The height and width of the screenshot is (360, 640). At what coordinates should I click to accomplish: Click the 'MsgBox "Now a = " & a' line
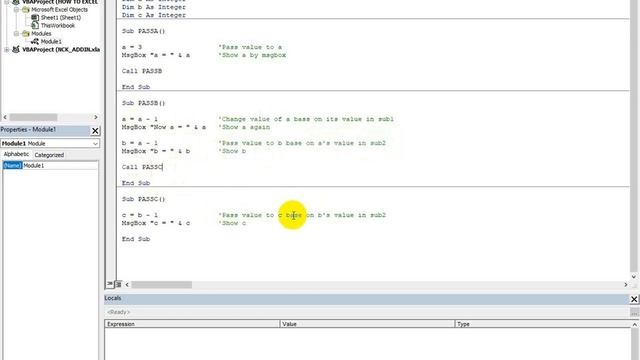(164, 127)
